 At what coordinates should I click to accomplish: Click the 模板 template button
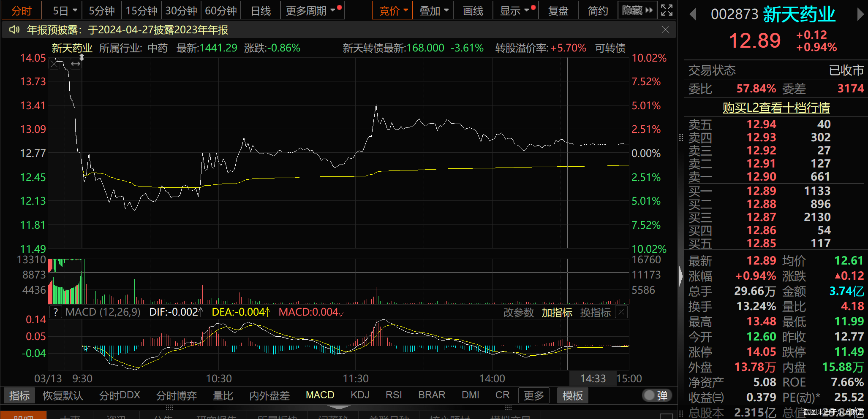(x=572, y=395)
